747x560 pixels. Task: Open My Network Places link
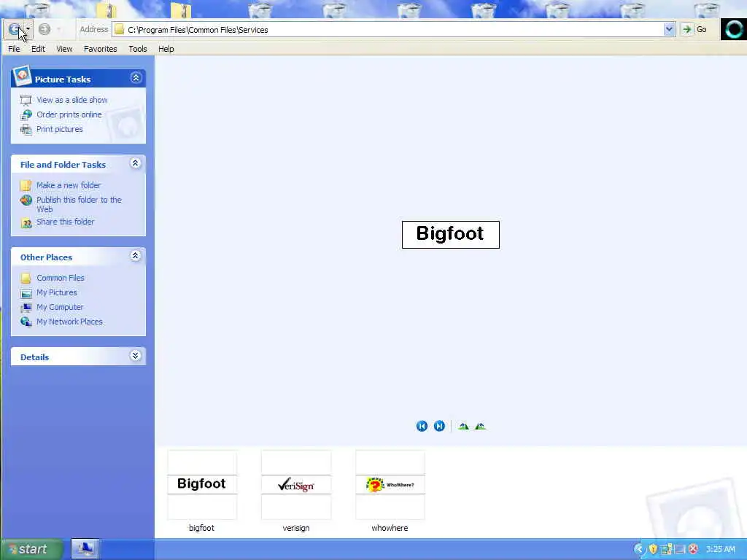click(69, 322)
